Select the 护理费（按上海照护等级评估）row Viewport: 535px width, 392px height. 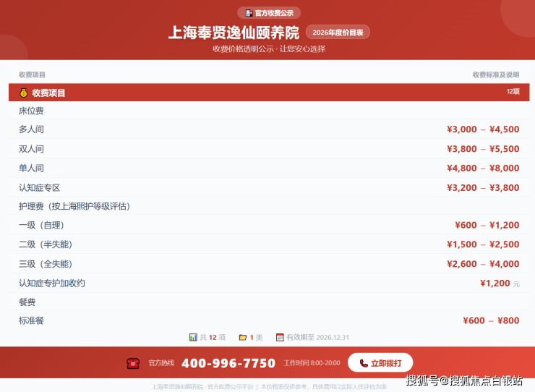(x=269, y=206)
